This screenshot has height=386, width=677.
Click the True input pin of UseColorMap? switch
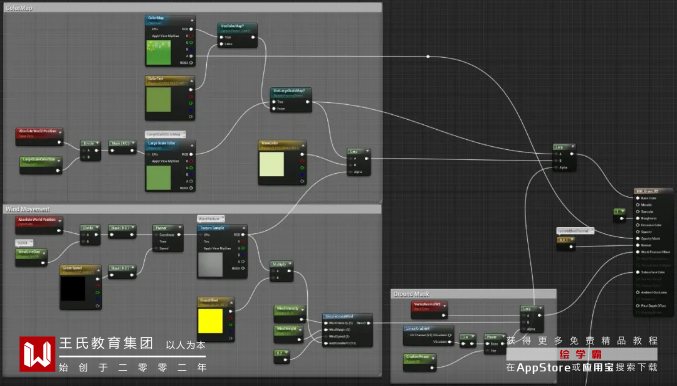point(221,37)
